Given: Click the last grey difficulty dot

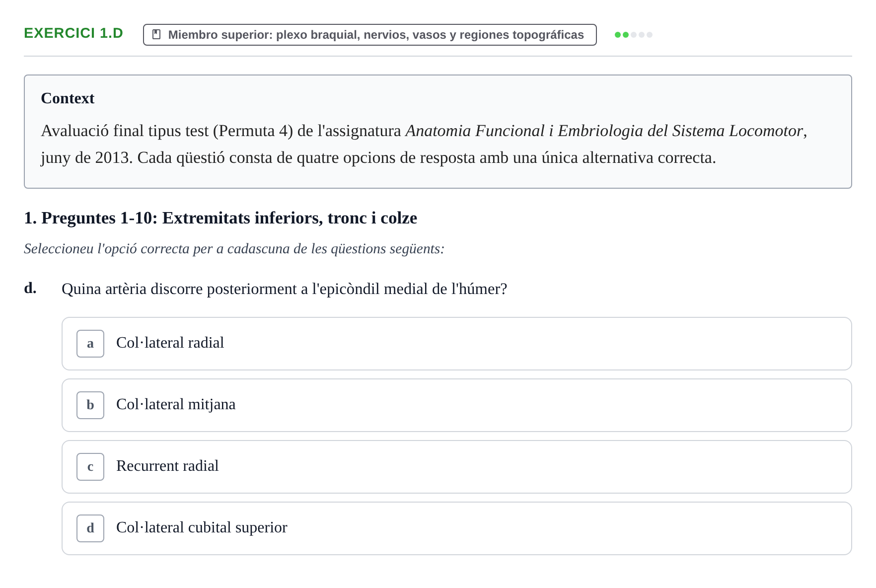Looking at the screenshot, I should coord(650,35).
